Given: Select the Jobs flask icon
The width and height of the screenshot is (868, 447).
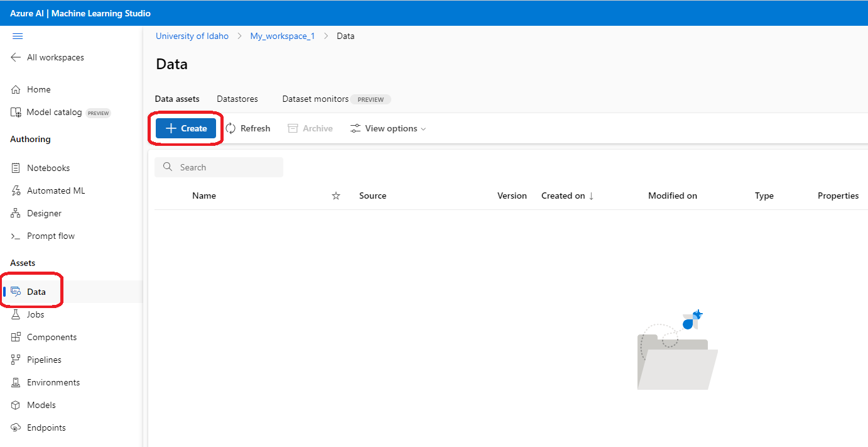Looking at the screenshot, I should point(16,314).
